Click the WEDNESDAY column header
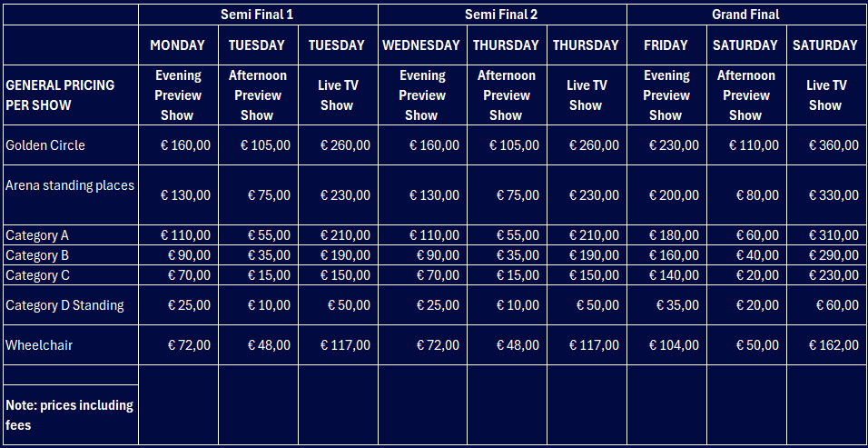The width and height of the screenshot is (868, 448). click(422, 45)
